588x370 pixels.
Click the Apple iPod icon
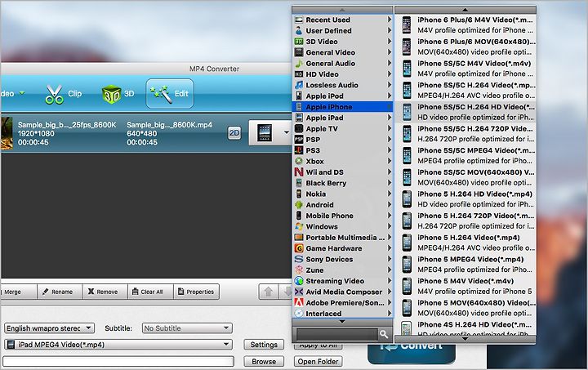click(x=299, y=96)
